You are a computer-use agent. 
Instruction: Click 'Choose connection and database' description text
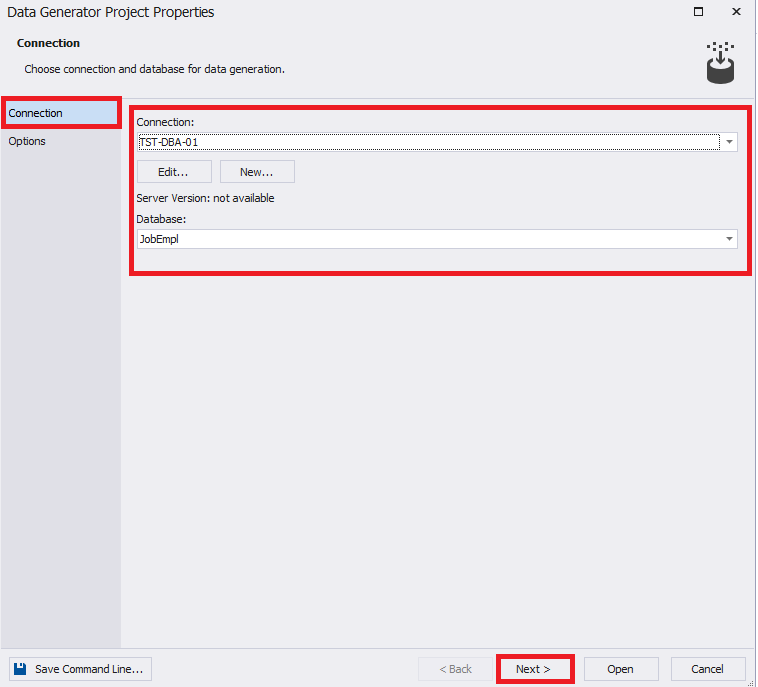click(154, 69)
